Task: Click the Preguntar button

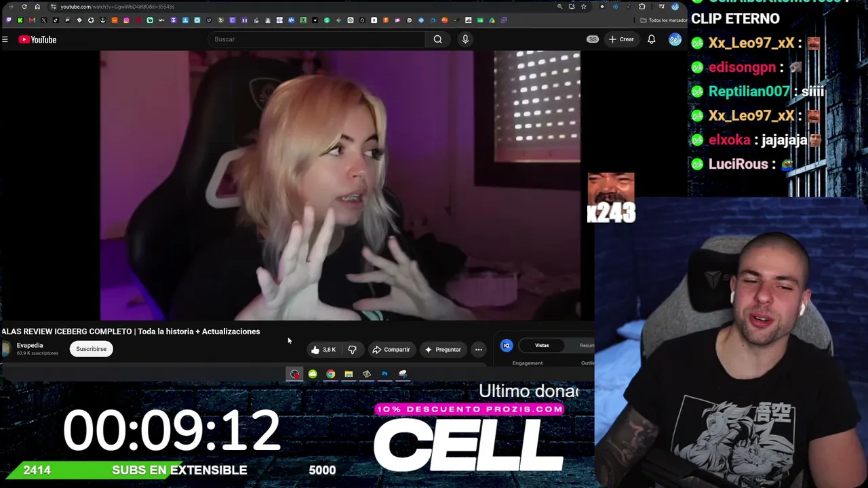Action: tap(443, 350)
